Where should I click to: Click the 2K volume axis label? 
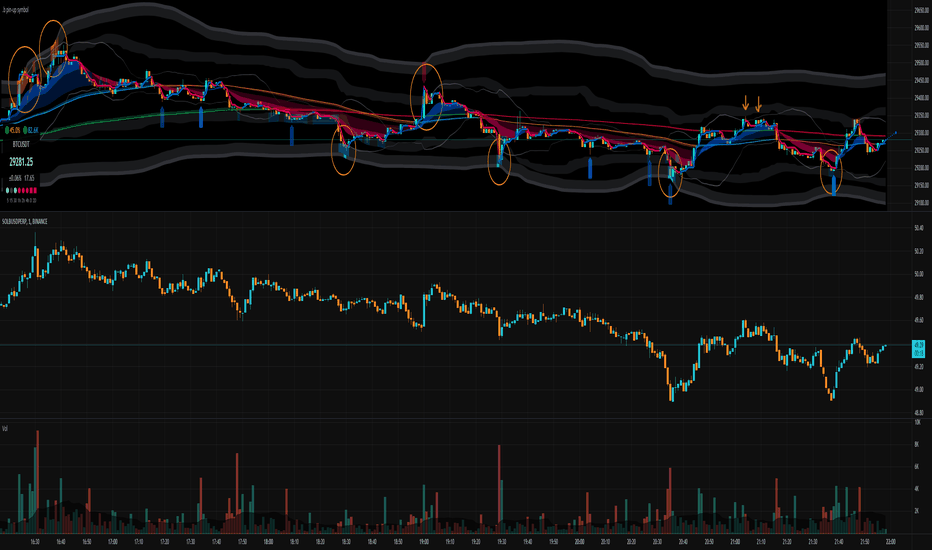[916, 511]
